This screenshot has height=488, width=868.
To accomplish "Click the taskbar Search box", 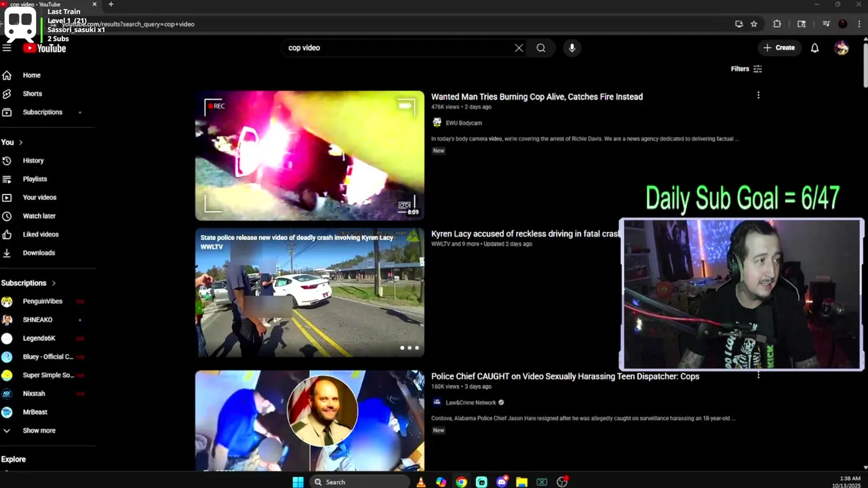I will (359, 482).
